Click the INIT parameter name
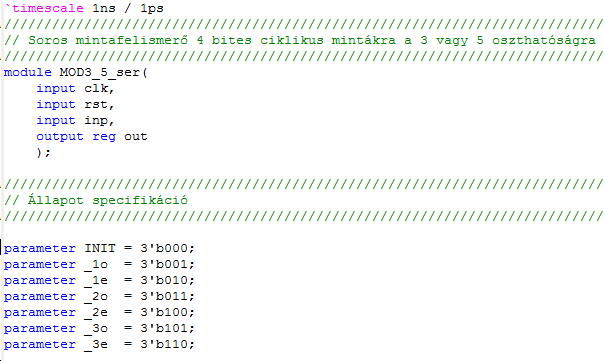This screenshot has width=605, height=361. (x=100, y=248)
